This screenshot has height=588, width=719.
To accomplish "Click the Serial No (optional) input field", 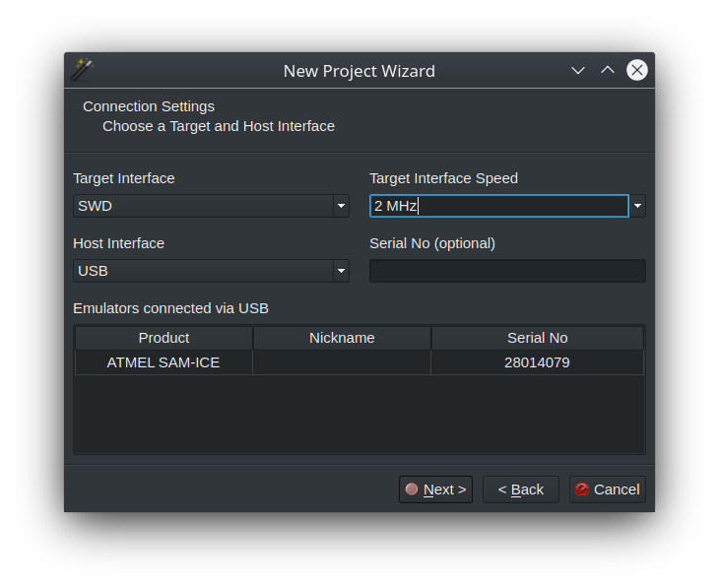I will (x=507, y=271).
